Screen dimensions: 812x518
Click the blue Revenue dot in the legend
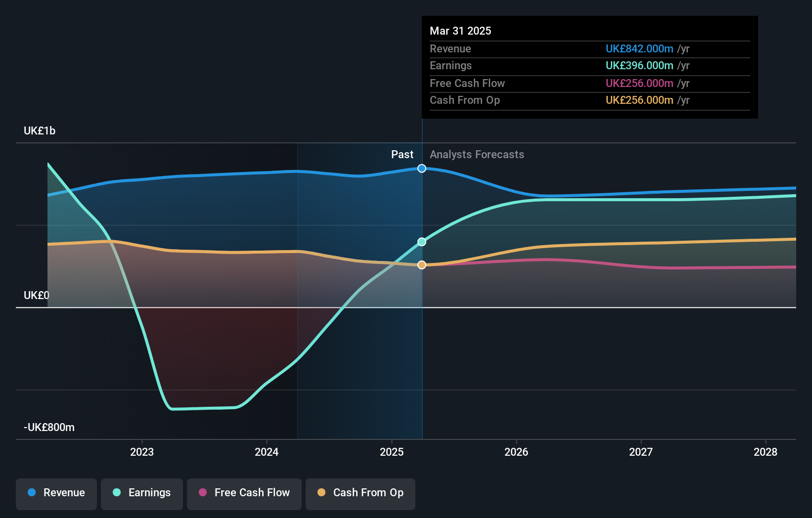[x=31, y=493]
